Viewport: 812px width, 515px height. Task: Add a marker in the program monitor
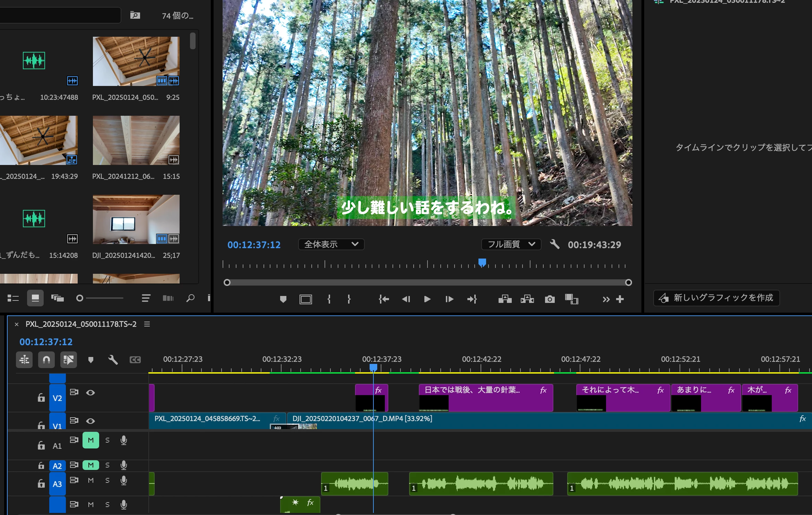click(283, 299)
